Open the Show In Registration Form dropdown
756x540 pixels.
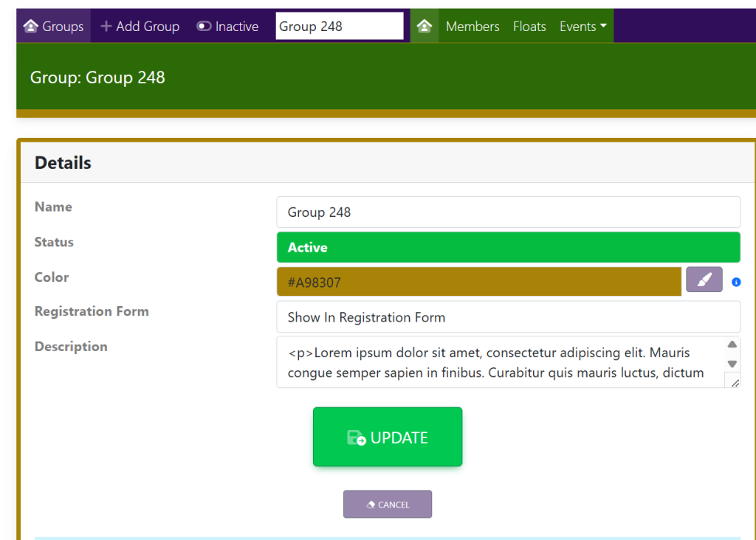pos(508,317)
